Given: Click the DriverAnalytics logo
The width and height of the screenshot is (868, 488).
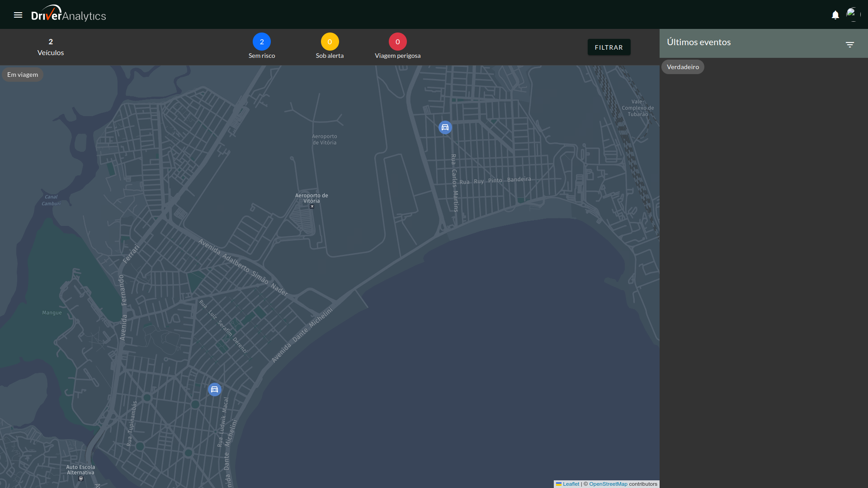Looking at the screenshot, I should (x=69, y=14).
